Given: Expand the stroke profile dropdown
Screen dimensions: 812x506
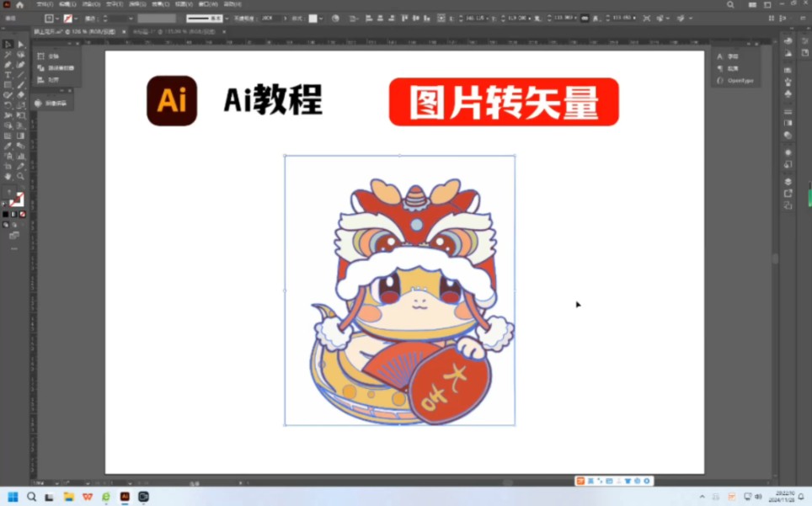Looking at the screenshot, I should (x=227, y=19).
